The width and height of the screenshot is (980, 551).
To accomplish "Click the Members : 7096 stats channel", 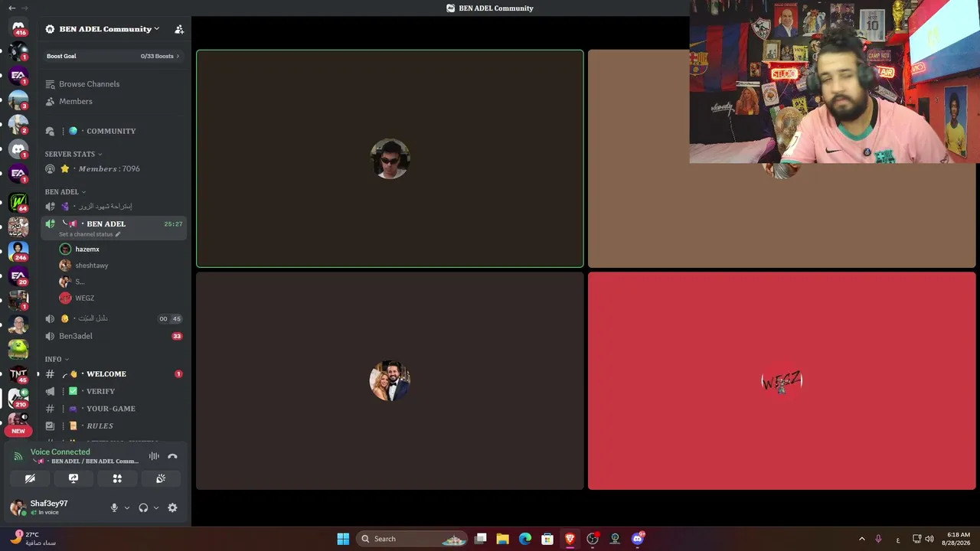I will tap(113, 169).
